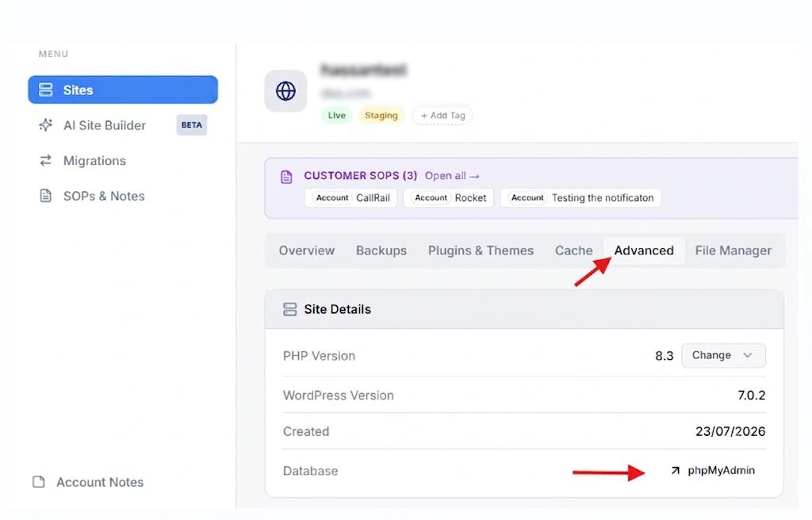Click the AI Site Builder sparkle icon
This screenshot has height=520, width=812.
coord(45,124)
